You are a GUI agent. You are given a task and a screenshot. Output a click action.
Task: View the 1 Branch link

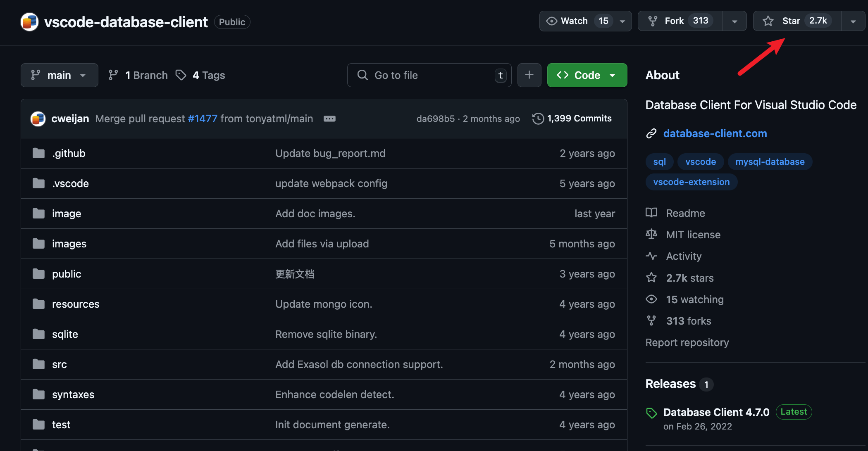(138, 75)
